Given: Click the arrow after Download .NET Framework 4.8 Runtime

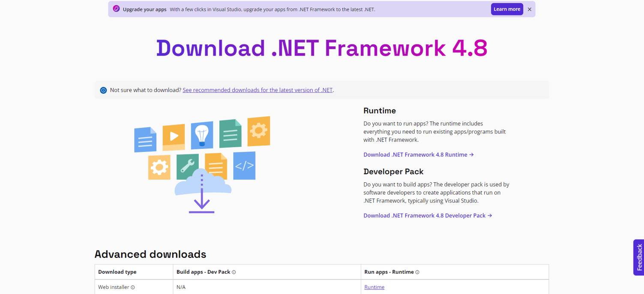Looking at the screenshot, I should tap(471, 154).
